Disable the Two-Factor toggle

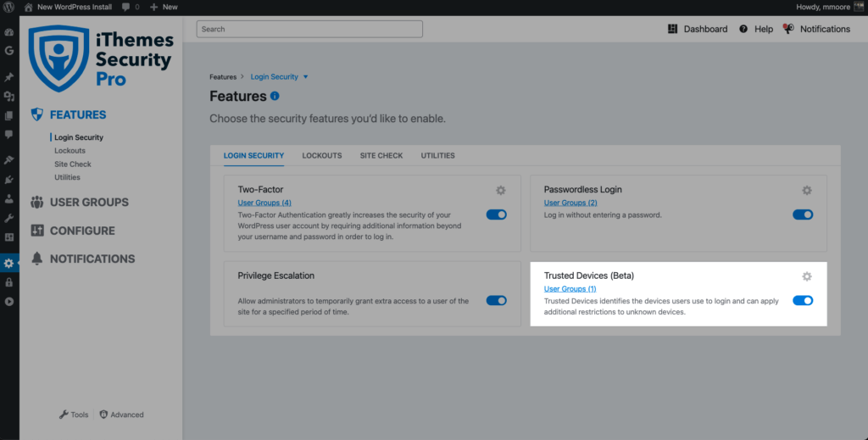pos(497,214)
